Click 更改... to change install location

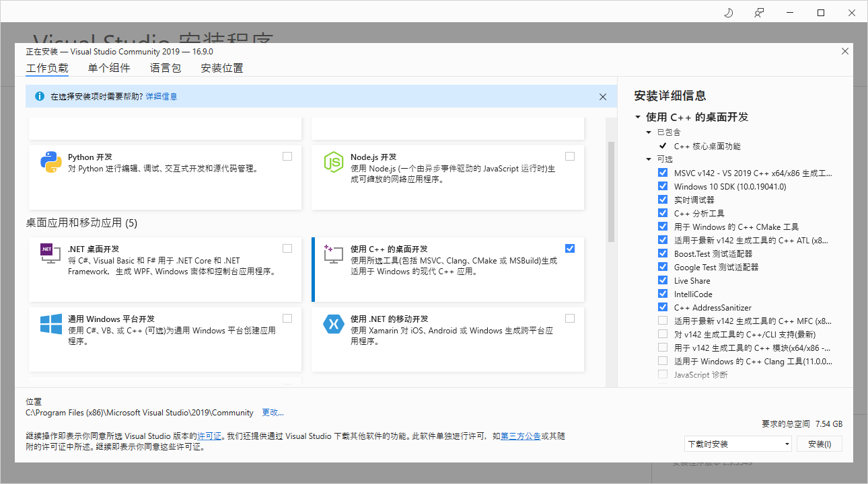coord(273,413)
